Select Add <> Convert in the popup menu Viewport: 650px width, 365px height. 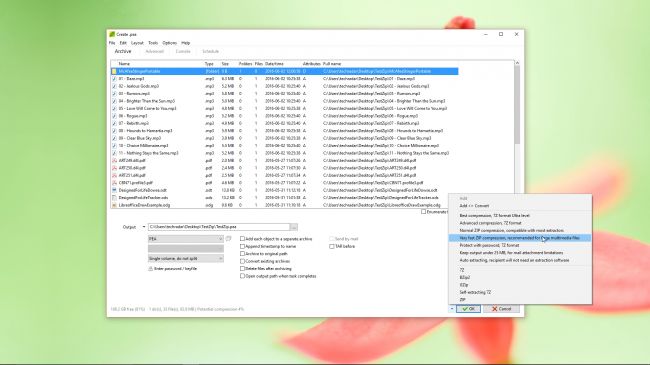pyautogui.click(x=520, y=206)
